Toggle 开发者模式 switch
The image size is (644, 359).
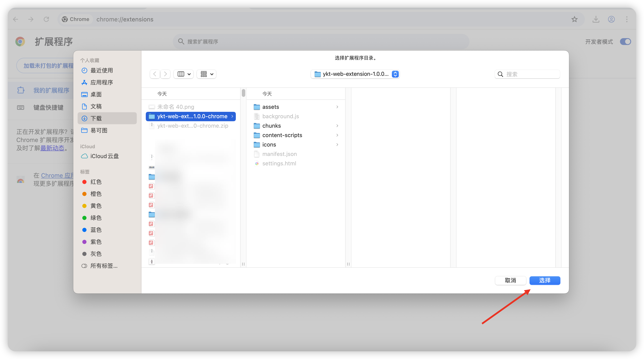(625, 42)
